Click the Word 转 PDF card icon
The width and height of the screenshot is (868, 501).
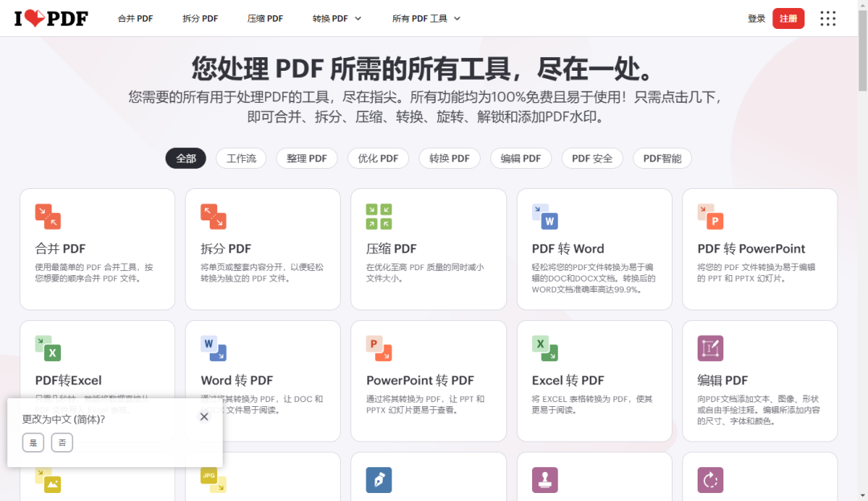214,348
